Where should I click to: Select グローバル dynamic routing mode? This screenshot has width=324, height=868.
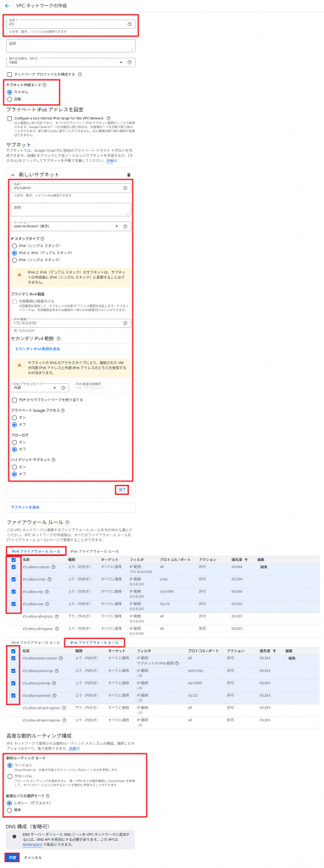(8, 776)
